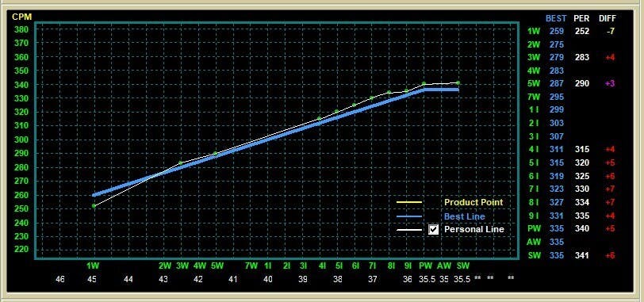Click the 5W PER value 290
This screenshot has height=302, width=644.
click(x=581, y=84)
